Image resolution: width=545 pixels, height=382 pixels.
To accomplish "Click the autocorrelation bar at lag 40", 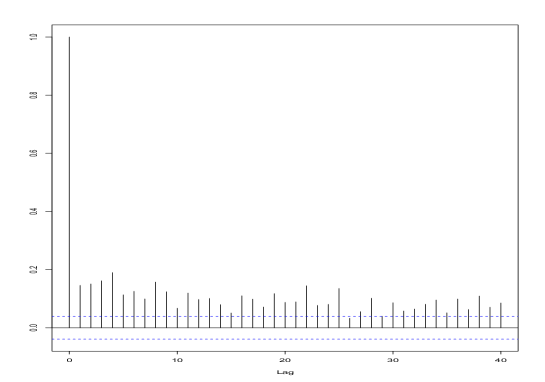I will coord(501,315).
